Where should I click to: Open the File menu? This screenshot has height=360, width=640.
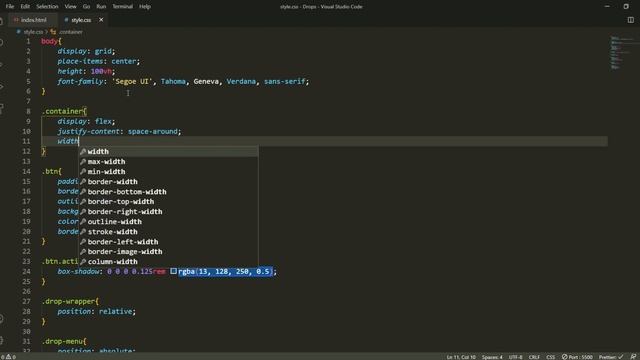click(x=10, y=7)
